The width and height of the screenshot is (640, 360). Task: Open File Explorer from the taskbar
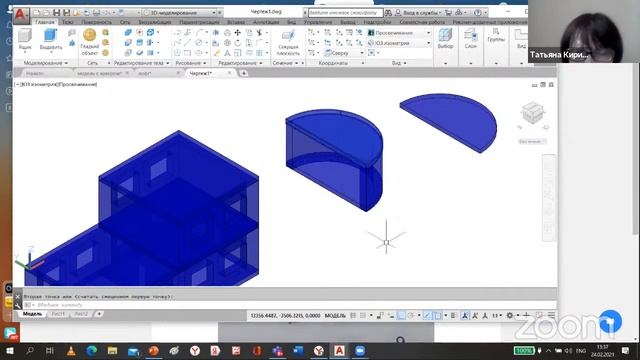tap(112, 351)
